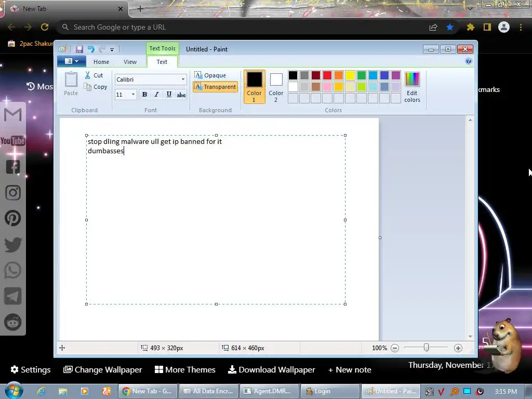This screenshot has height=399, width=532.
Task: Open Chrome extensions puzzle icon
Action: pos(470,27)
